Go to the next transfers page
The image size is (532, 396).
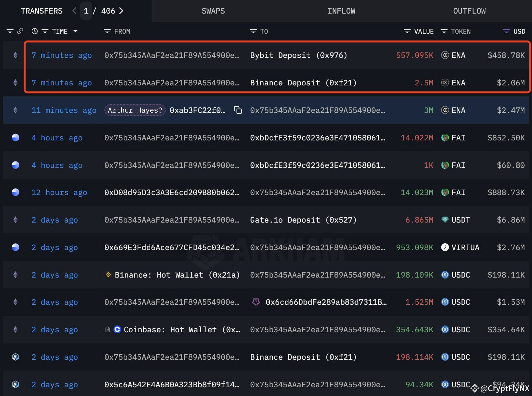[x=121, y=11]
